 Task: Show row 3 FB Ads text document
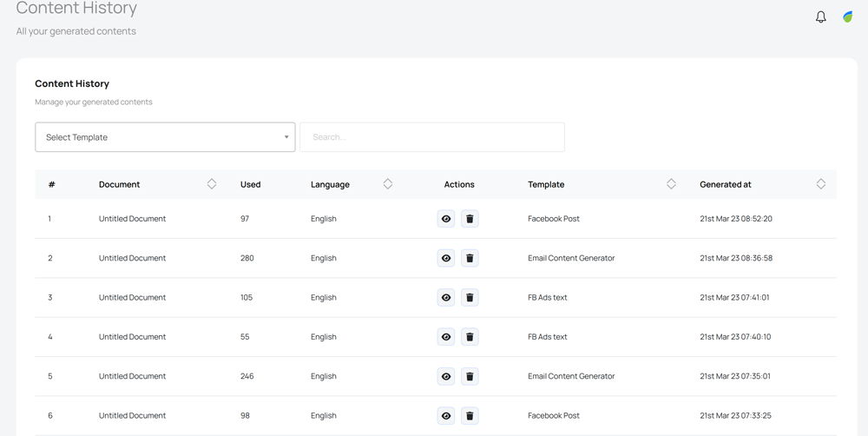tap(446, 298)
